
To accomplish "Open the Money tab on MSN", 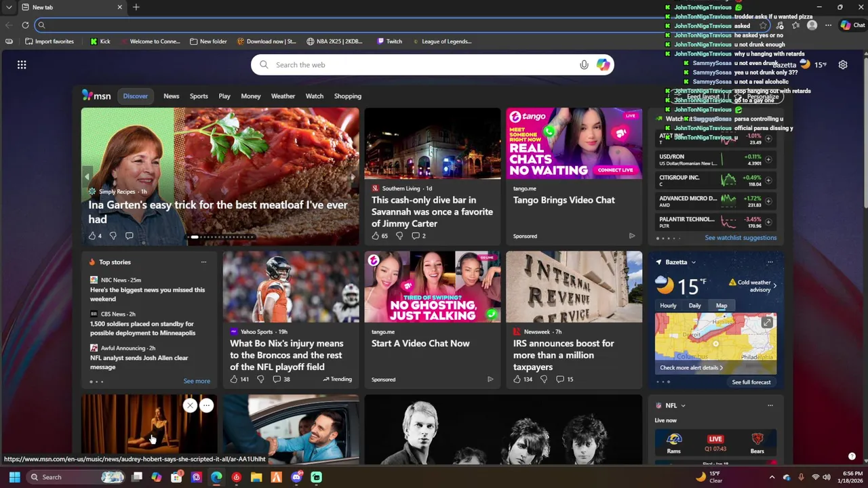I will (x=250, y=96).
